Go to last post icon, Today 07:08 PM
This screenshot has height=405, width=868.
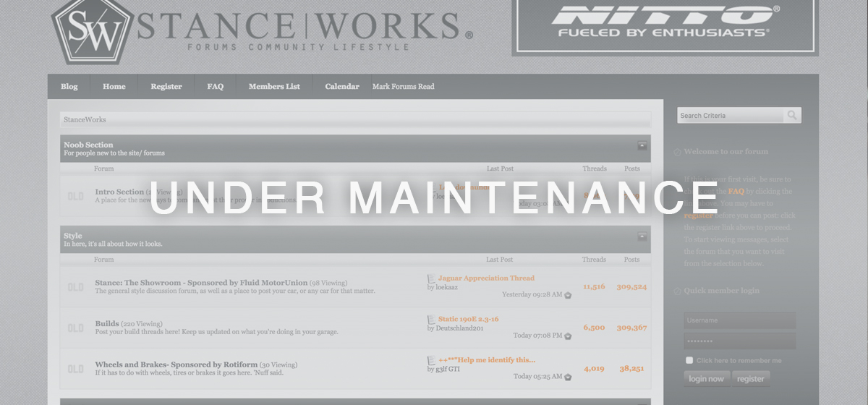tap(568, 336)
